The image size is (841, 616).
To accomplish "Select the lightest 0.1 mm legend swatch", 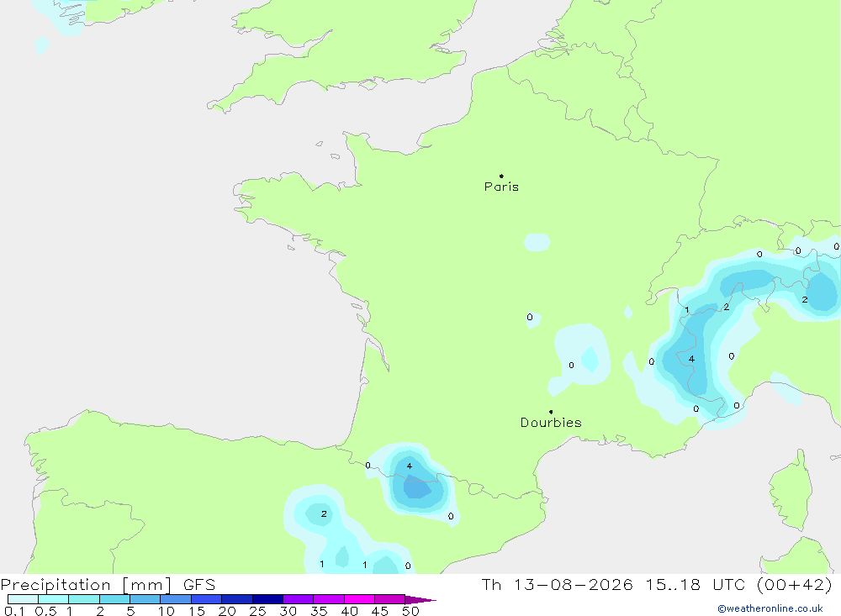I will point(23,599).
